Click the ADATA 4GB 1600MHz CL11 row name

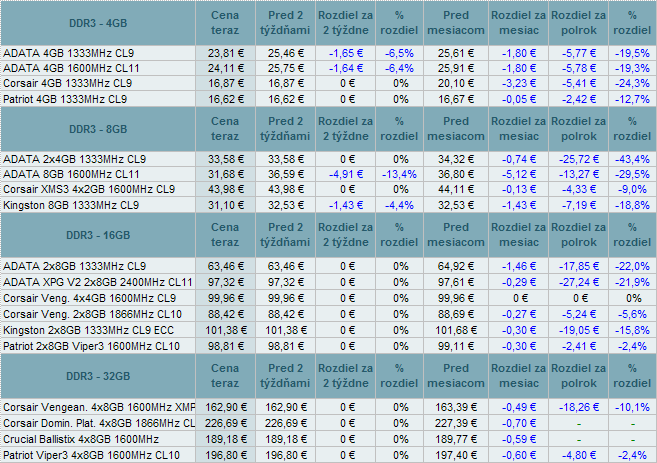coord(71,68)
